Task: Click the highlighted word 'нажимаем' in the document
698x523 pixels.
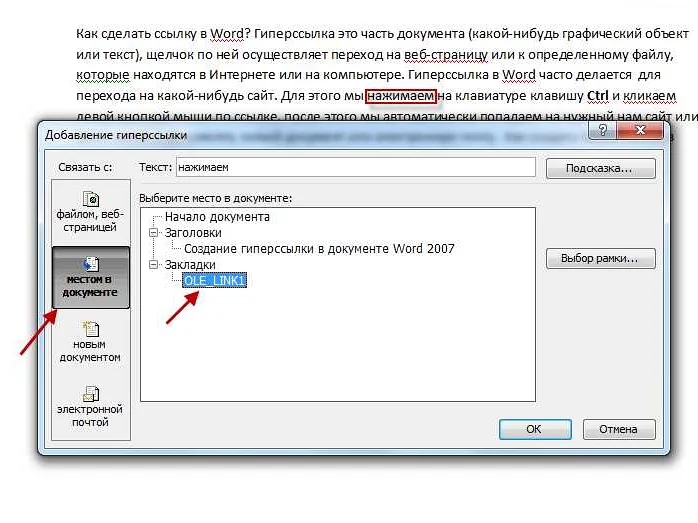Action: pos(401,96)
